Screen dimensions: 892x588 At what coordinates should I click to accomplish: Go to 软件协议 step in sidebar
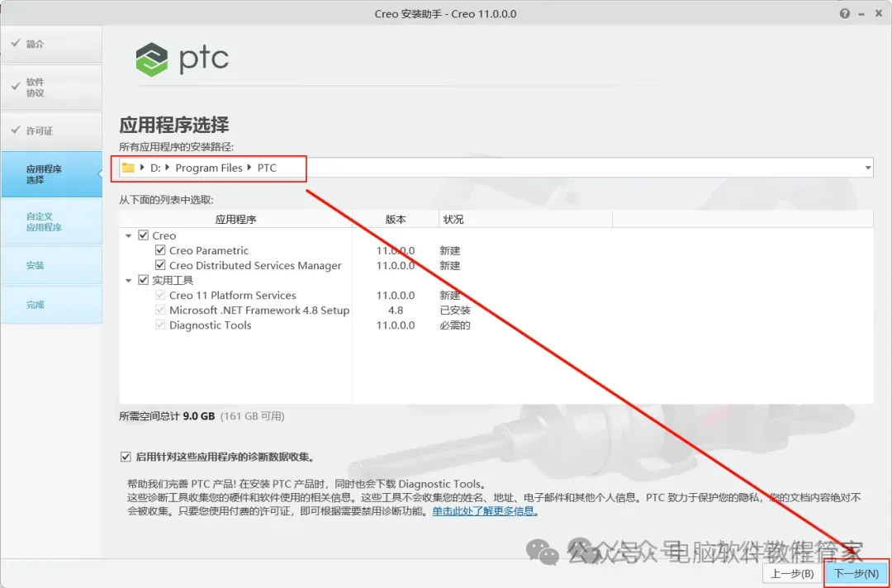[x=52, y=87]
